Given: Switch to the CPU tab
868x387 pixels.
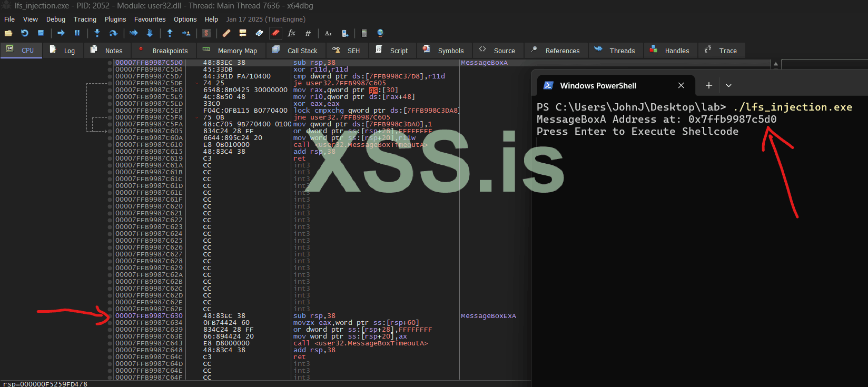Looking at the screenshot, I should pos(21,51).
